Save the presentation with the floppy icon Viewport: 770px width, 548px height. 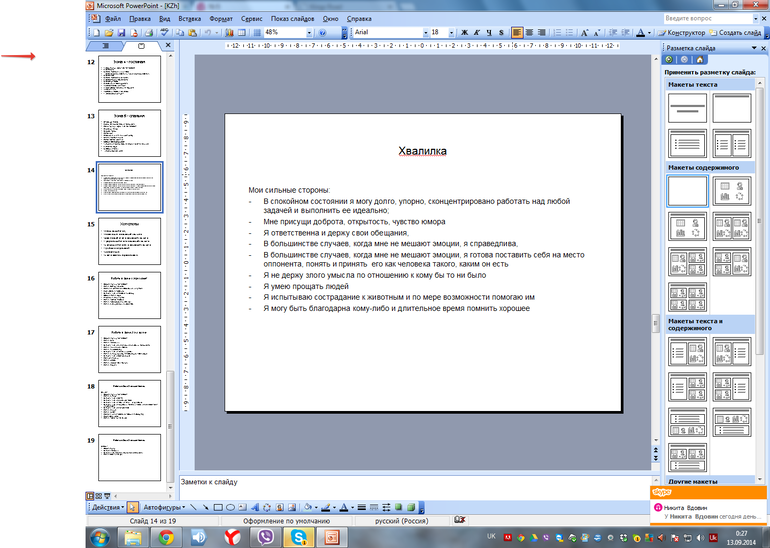(121, 32)
